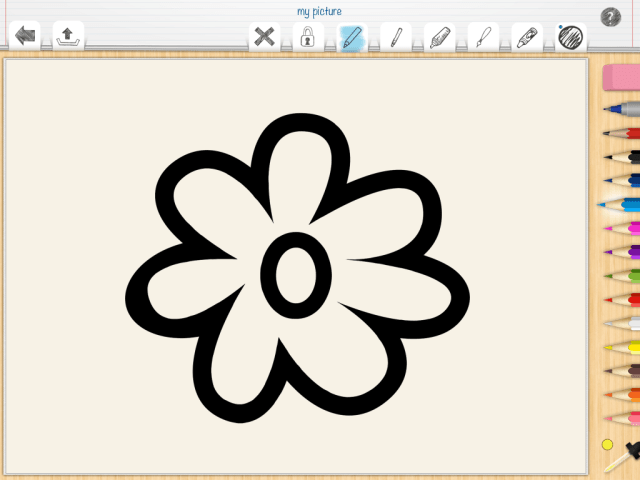This screenshot has width=640, height=480.
Task: Pick the purple colored pencil
Action: [x=623, y=252]
